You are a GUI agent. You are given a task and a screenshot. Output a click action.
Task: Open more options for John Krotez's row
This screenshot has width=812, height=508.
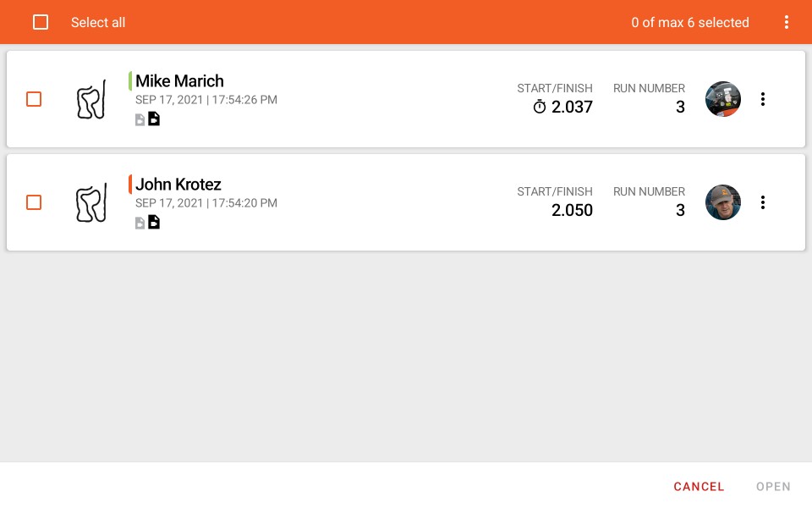pyautogui.click(x=762, y=202)
